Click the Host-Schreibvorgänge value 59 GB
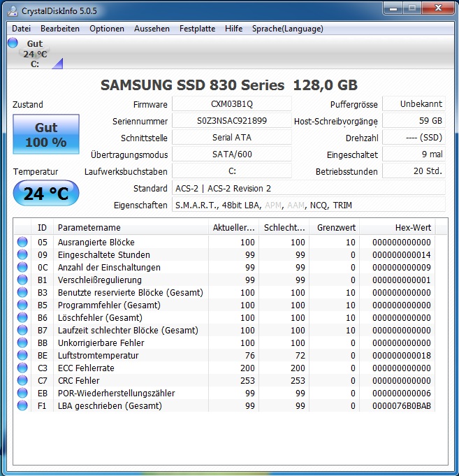The image size is (459, 476). 414,121
